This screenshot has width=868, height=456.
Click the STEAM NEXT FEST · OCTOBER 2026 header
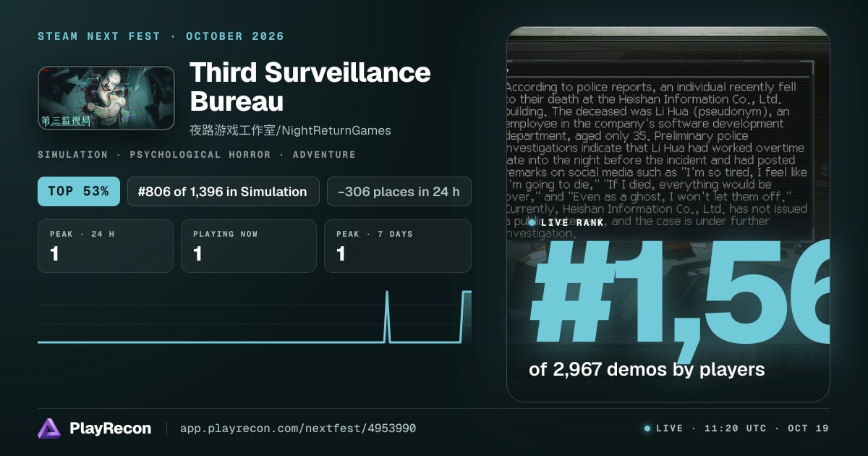point(161,36)
